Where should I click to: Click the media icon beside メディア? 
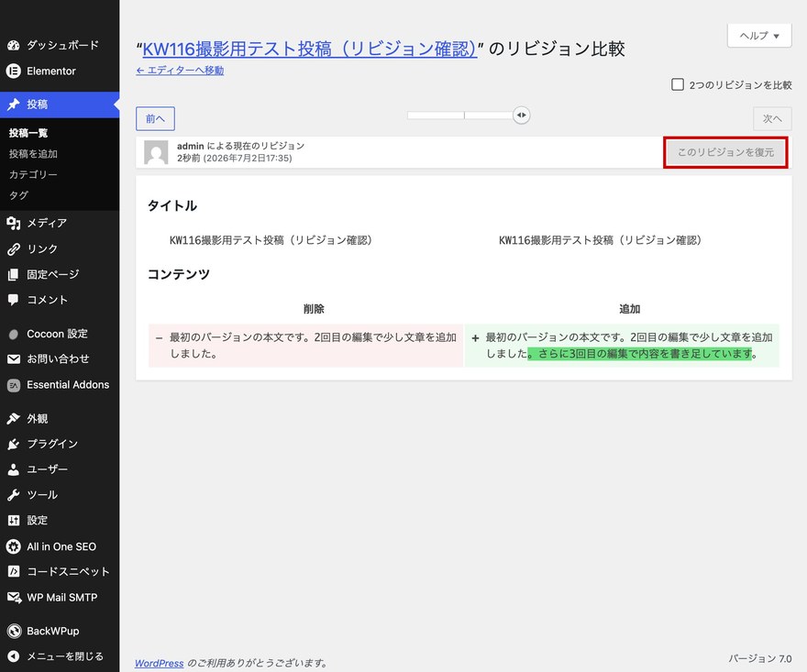pyautogui.click(x=14, y=223)
